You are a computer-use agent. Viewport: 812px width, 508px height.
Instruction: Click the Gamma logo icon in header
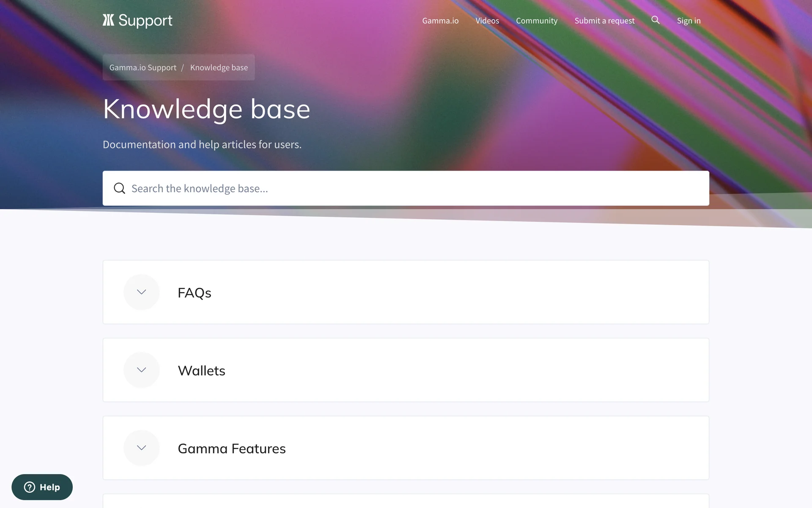click(108, 20)
